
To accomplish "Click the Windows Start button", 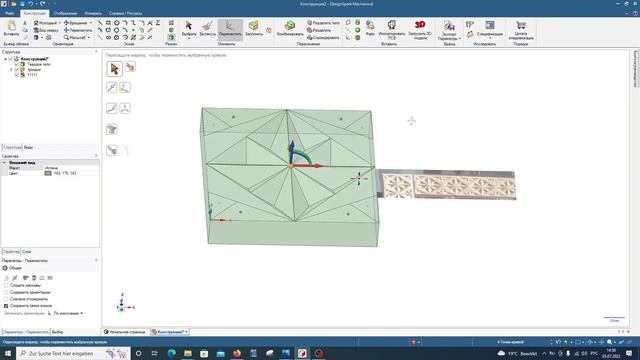I will point(8,353).
